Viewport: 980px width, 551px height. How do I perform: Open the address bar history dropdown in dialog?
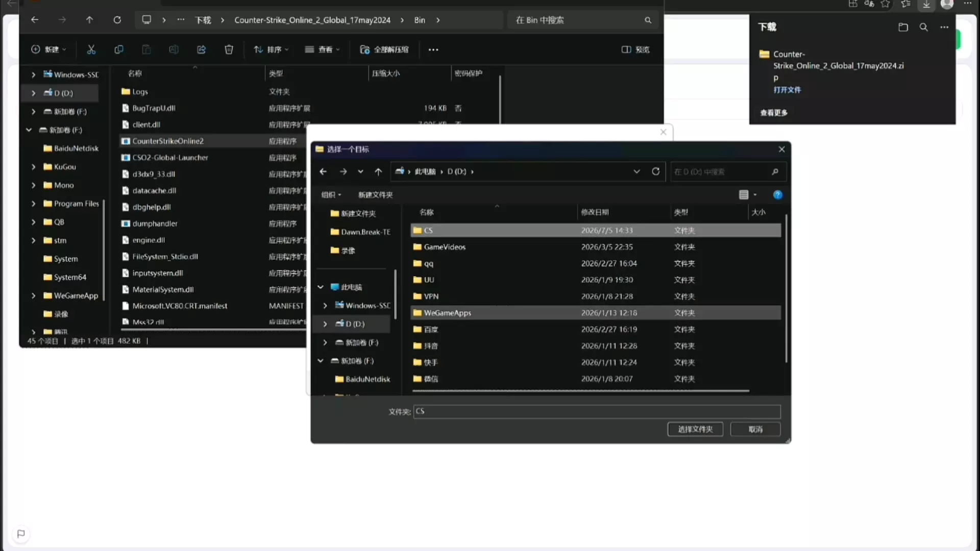tap(636, 171)
